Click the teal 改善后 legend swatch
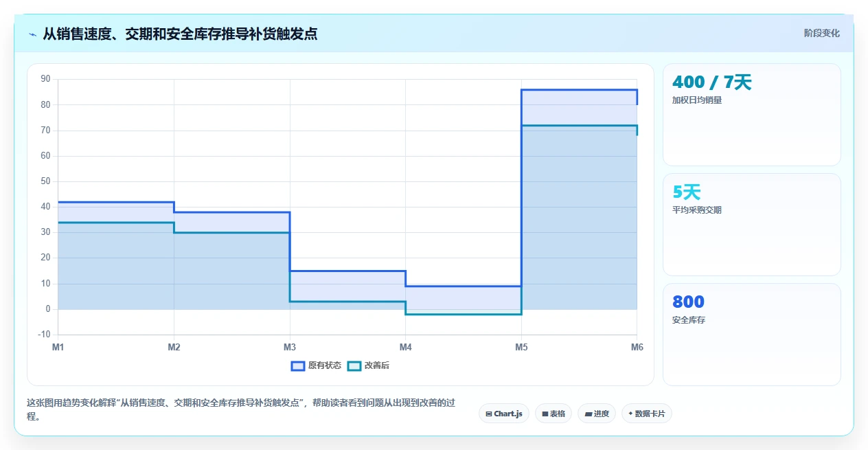This screenshot has width=868, height=450. tap(354, 365)
